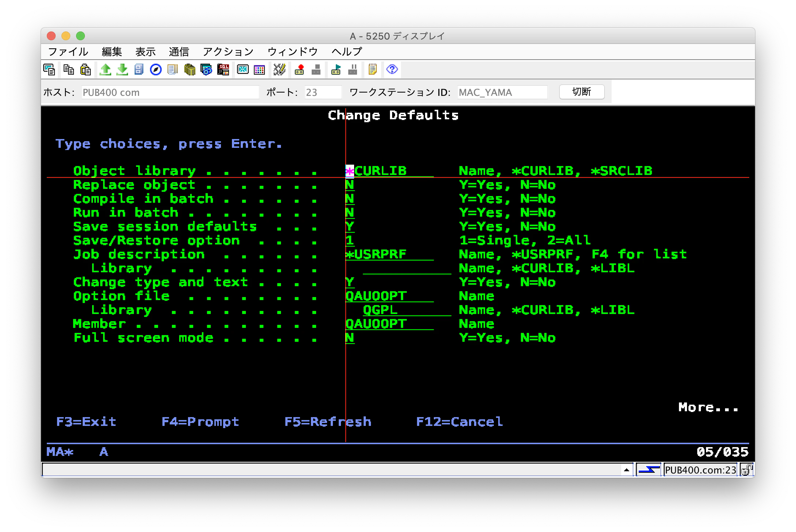Click the Job description *USRPRF field

(x=389, y=255)
